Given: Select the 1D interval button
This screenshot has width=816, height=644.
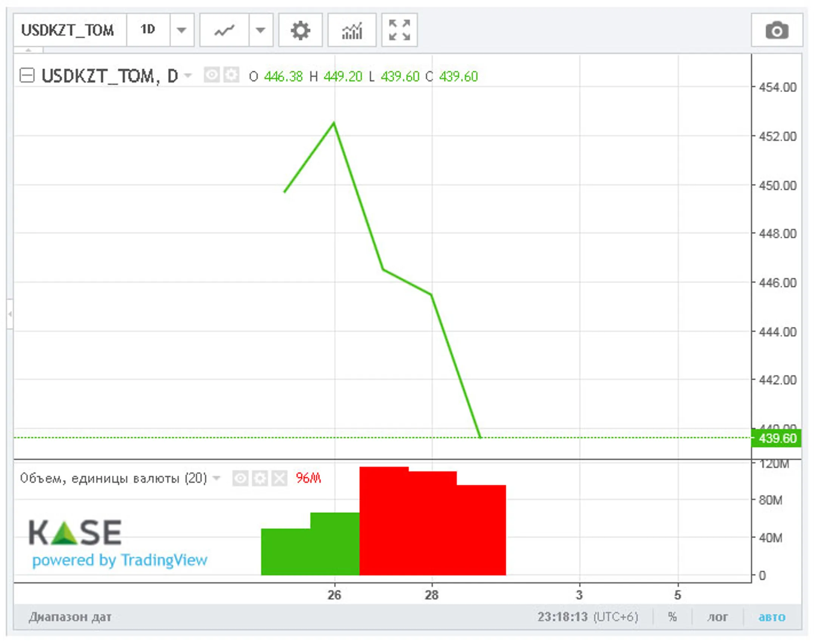Looking at the screenshot, I should (148, 30).
